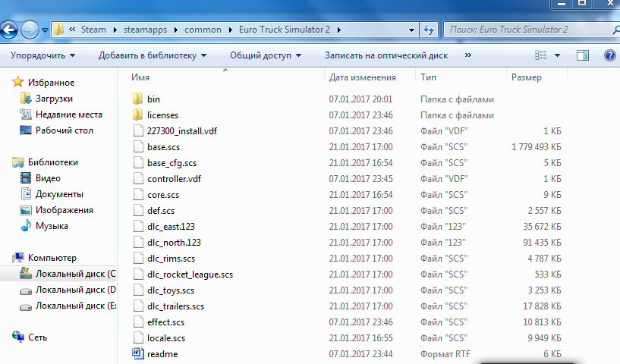Select the effect.scs file icon
Image resolution: width=620 pixels, height=364 pixels.
point(138,322)
